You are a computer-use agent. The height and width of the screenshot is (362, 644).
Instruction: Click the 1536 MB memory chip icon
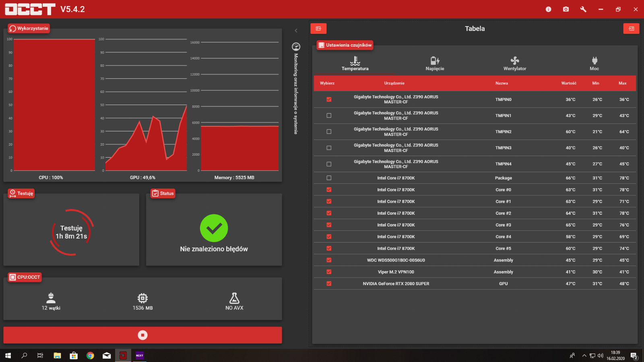[142, 298]
